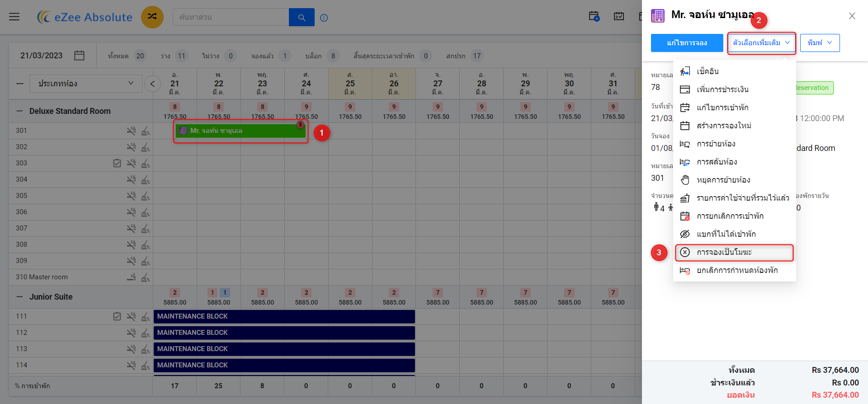This screenshot has height=404, width=868.
Task: Click the แก้ไขการจอง edit reservation button
Action: coord(687,43)
